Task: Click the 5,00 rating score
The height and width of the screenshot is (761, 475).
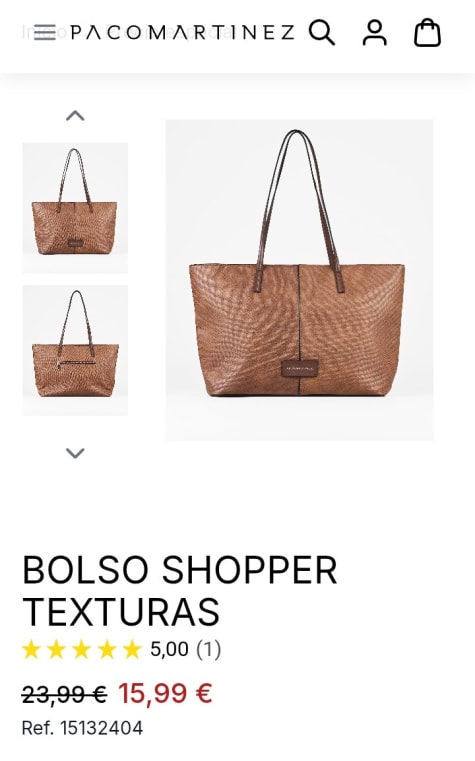Action: (x=169, y=649)
